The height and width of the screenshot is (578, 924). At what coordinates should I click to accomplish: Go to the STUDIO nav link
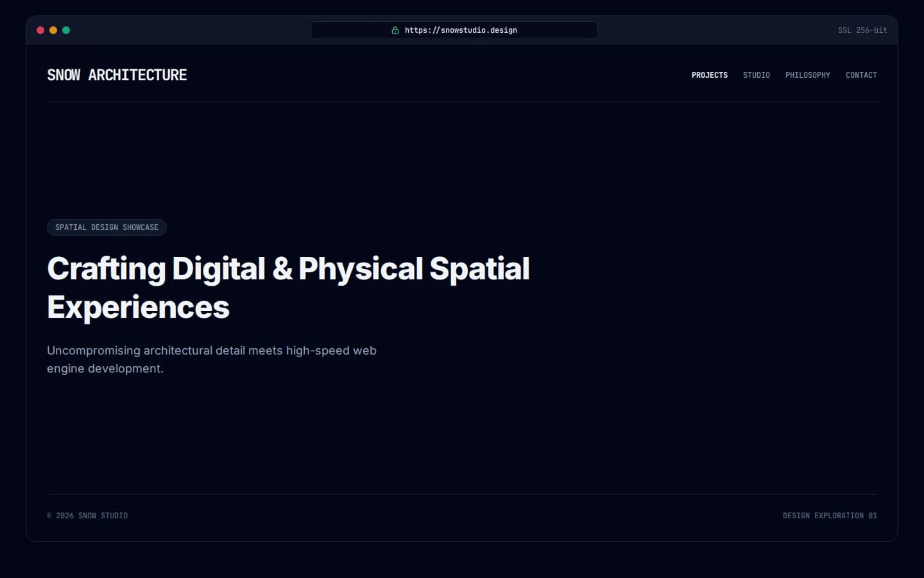pyautogui.click(x=757, y=75)
